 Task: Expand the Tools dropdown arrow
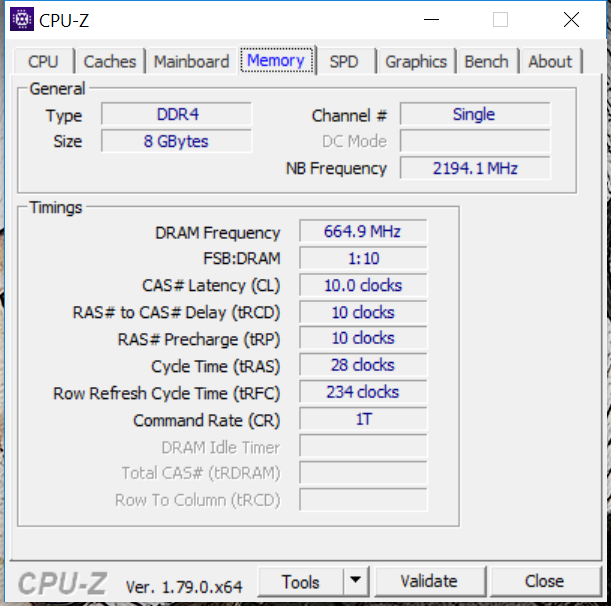[x=356, y=582]
